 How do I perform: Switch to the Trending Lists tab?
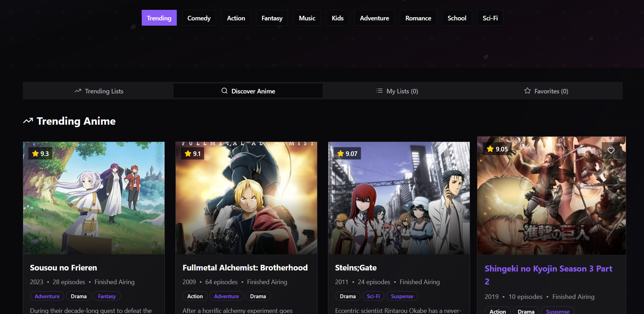(99, 91)
